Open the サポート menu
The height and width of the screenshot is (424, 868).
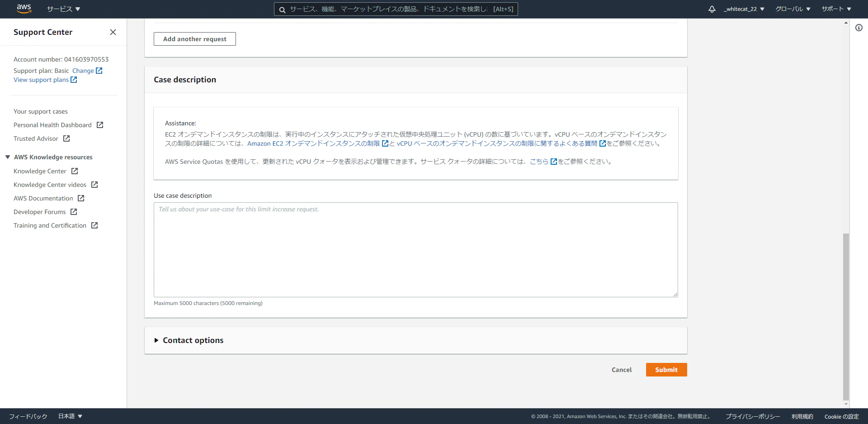point(836,9)
